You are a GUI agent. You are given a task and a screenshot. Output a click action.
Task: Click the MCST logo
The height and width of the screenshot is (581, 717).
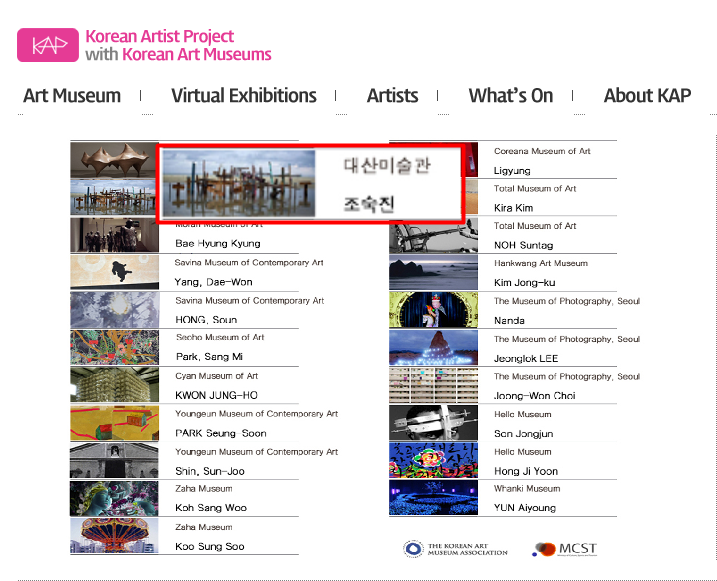click(565, 549)
